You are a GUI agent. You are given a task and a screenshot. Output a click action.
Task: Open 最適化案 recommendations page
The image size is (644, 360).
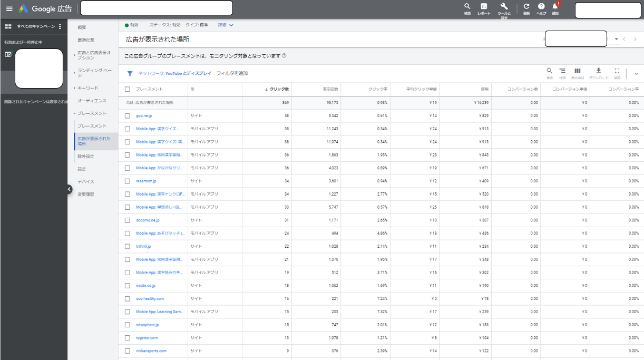click(86, 40)
